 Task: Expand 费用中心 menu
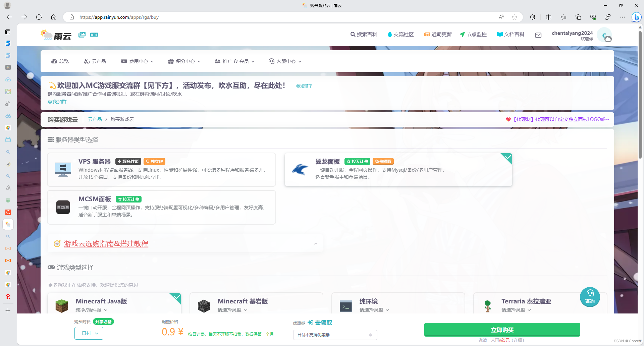(x=138, y=61)
